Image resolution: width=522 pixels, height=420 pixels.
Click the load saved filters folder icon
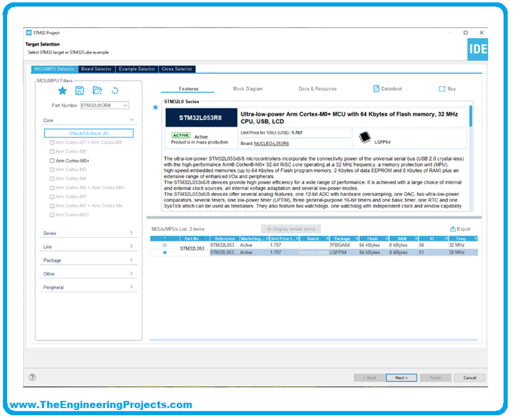click(97, 91)
